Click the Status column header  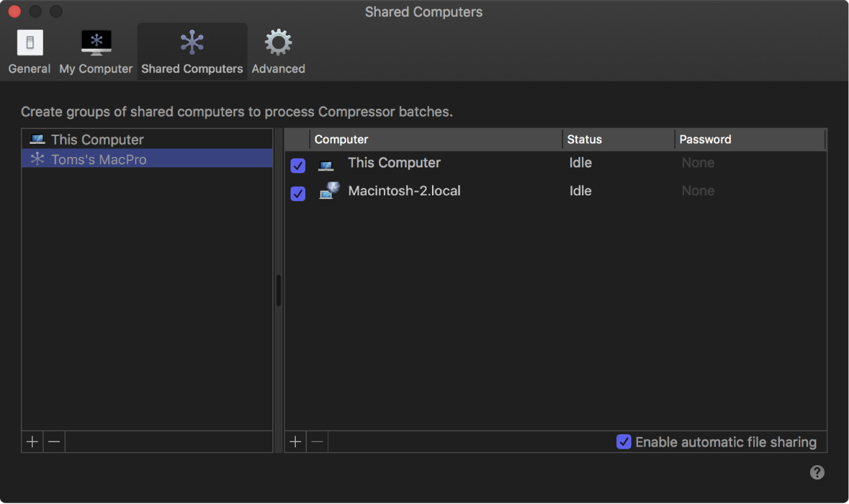tap(584, 139)
